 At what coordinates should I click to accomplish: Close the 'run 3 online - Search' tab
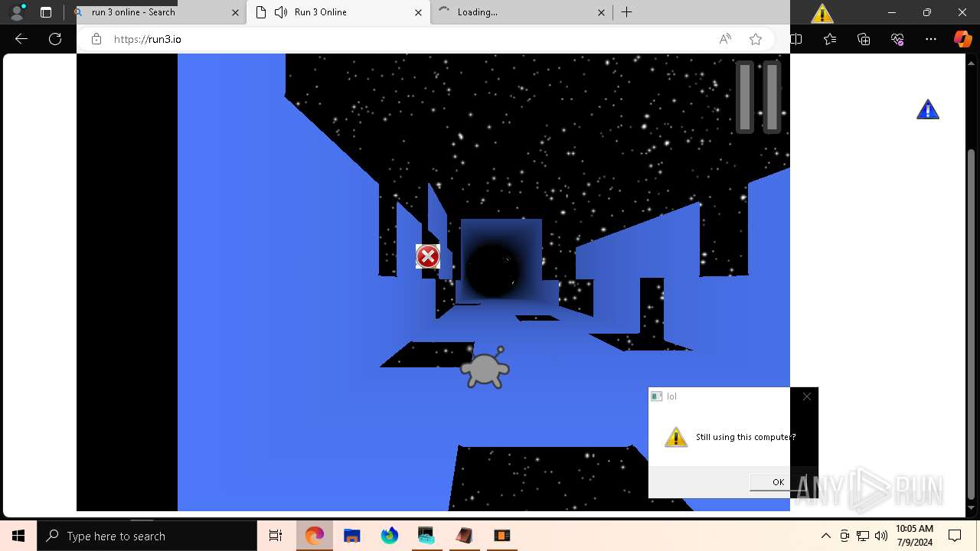[236, 12]
